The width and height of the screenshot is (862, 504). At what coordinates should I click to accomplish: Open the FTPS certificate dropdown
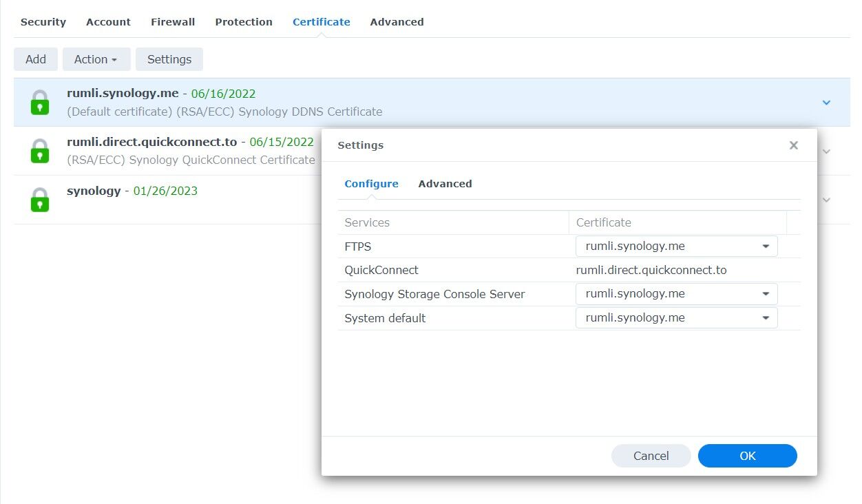(x=677, y=246)
